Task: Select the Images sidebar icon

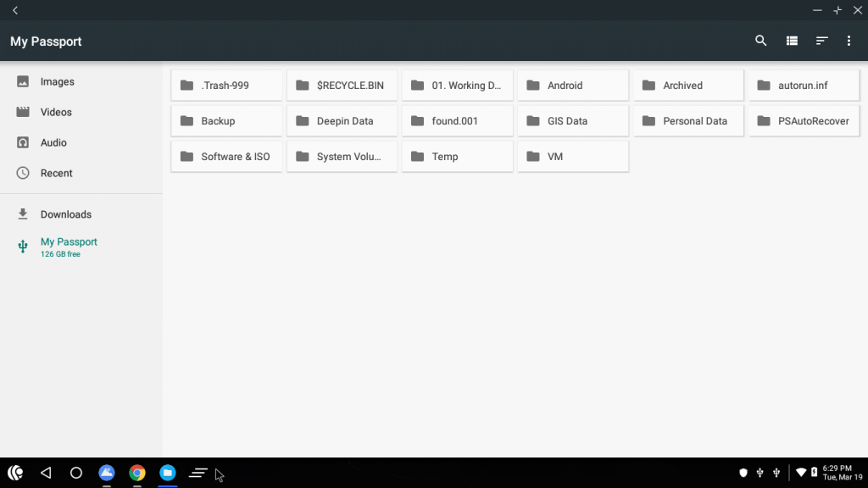Action: [x=23, y=81]
